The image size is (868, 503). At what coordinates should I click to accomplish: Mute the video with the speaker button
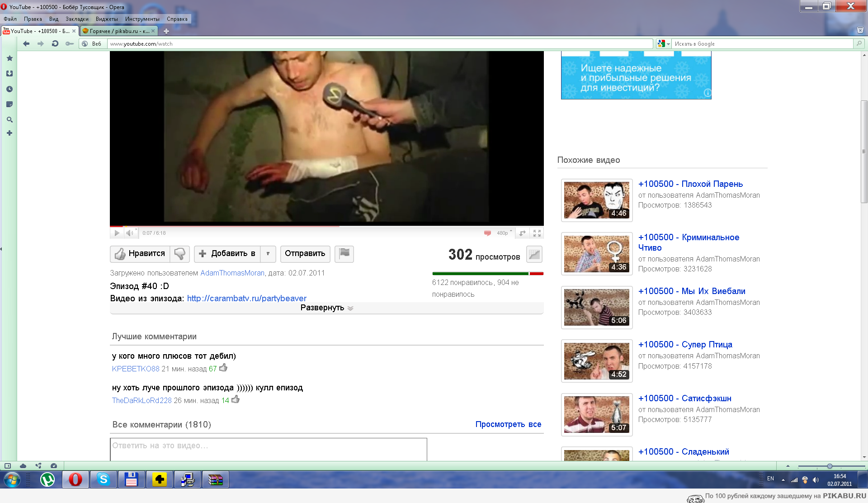130,233
